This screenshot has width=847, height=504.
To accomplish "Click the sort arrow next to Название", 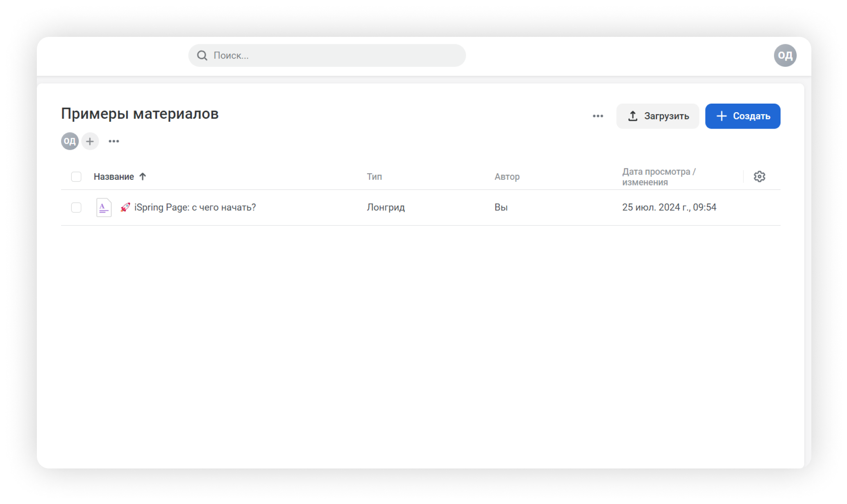I will [143, 176].
